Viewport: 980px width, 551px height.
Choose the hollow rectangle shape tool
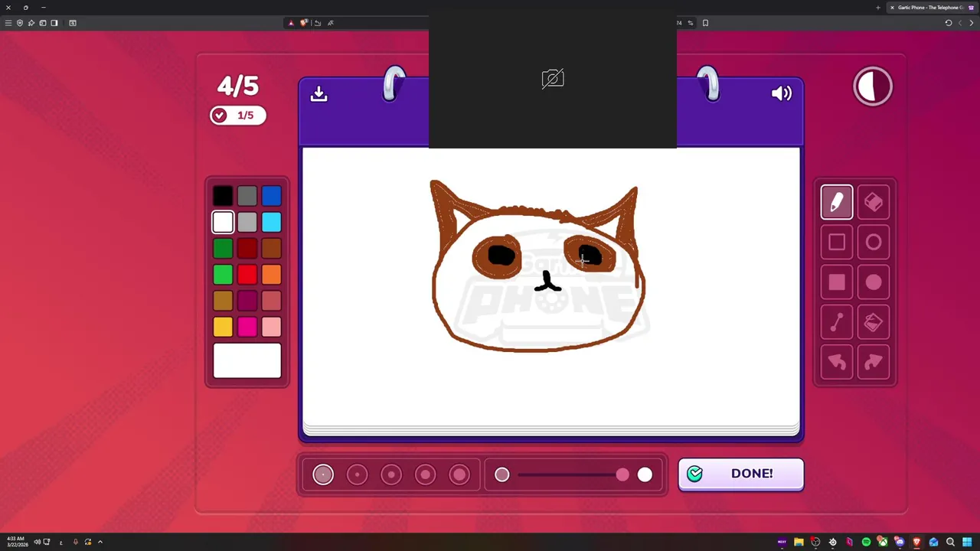click(837, 243)
